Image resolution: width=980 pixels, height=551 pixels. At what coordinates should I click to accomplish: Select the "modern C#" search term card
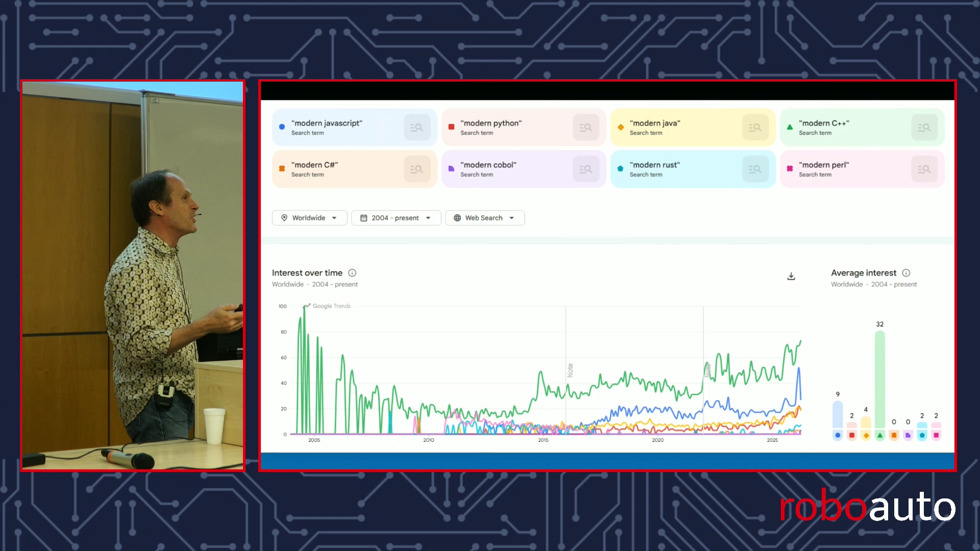click(x=354, y=169)
